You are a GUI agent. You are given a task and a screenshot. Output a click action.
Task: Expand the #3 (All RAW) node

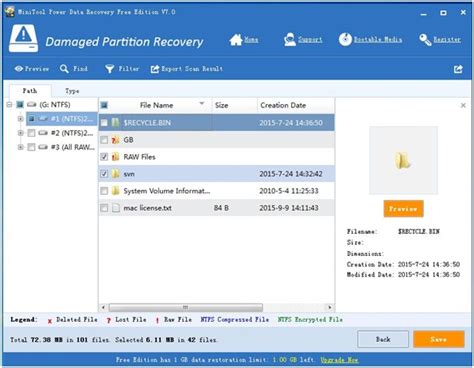(21, 147)
